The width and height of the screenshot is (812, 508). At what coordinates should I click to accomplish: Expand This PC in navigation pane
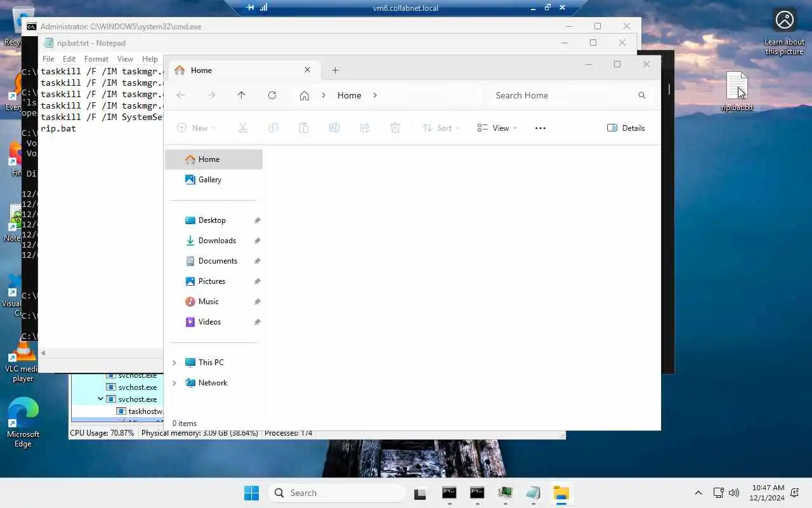coord(174,363)
